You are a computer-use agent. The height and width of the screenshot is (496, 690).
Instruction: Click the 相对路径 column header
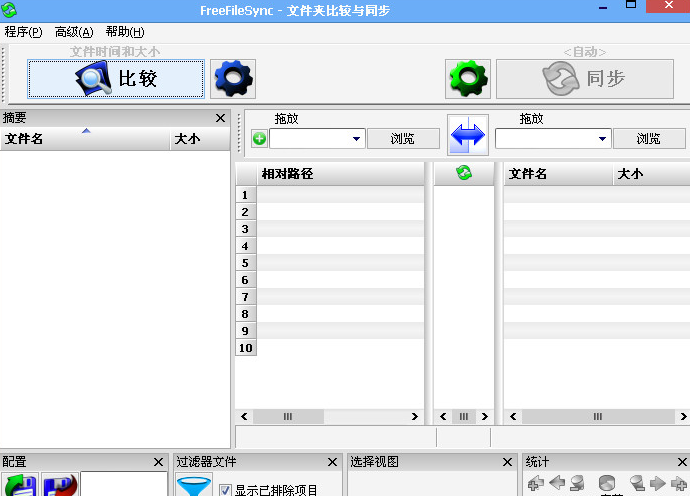tap(341, 174)
